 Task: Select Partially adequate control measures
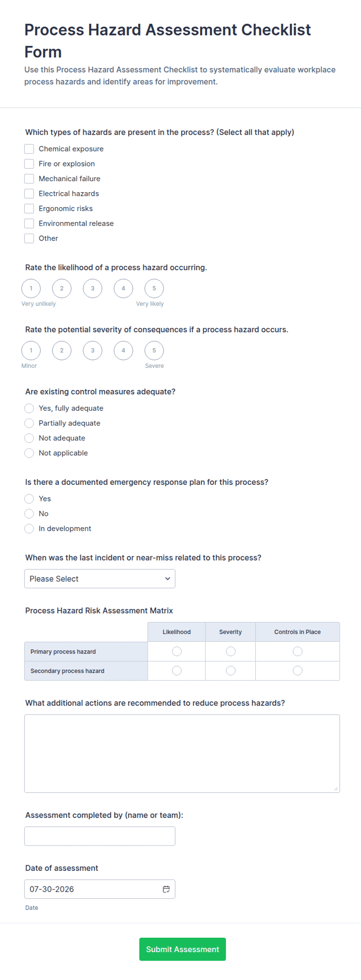click(29, 423)
